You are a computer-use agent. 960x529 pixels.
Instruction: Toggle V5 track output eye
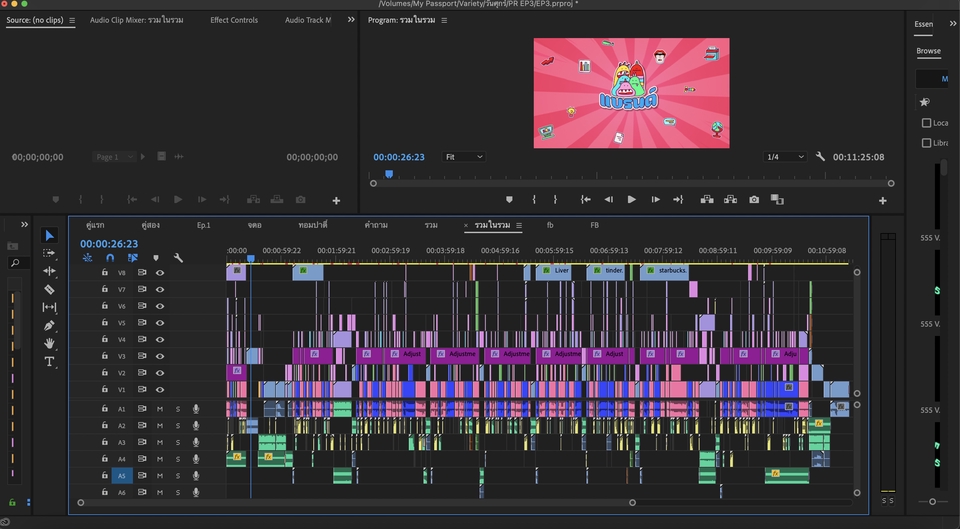pyautogui.click(x=160, y=323)
